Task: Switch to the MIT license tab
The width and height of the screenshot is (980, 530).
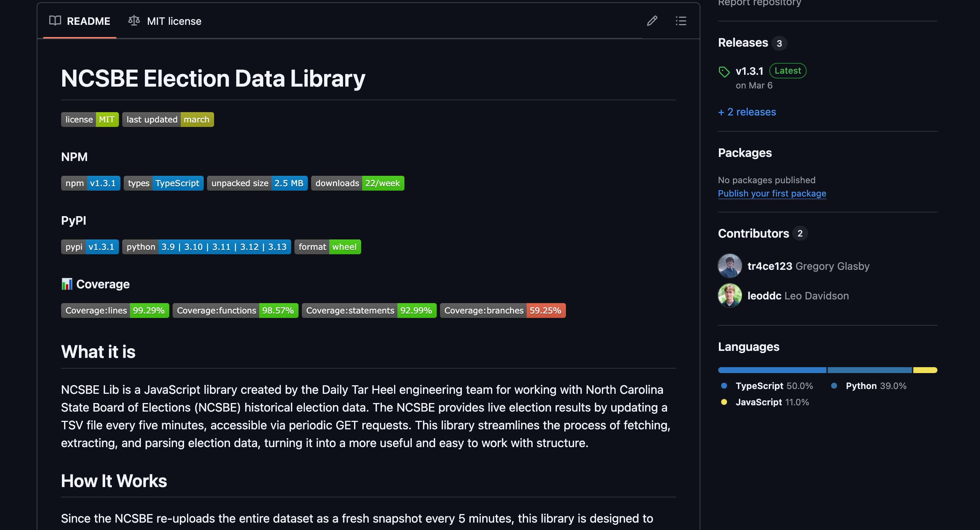Action: click(x=165, y=21)
